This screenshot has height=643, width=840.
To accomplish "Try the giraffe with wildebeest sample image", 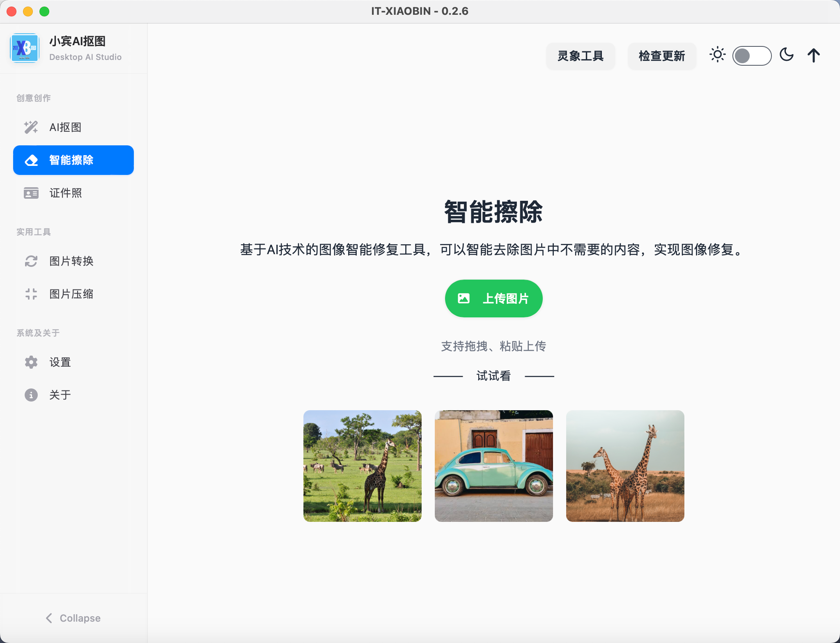I will pos(363,466).
